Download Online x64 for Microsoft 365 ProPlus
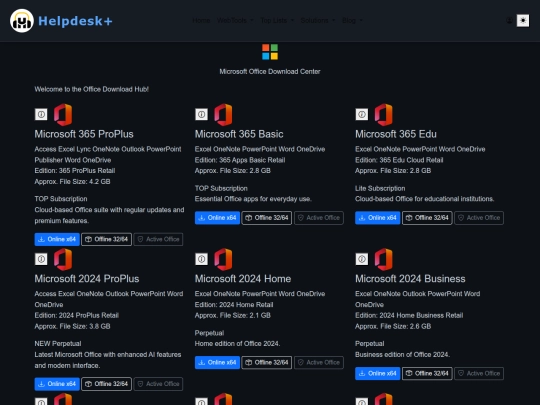This screenshot has height=405, width=540. [57, 239]
